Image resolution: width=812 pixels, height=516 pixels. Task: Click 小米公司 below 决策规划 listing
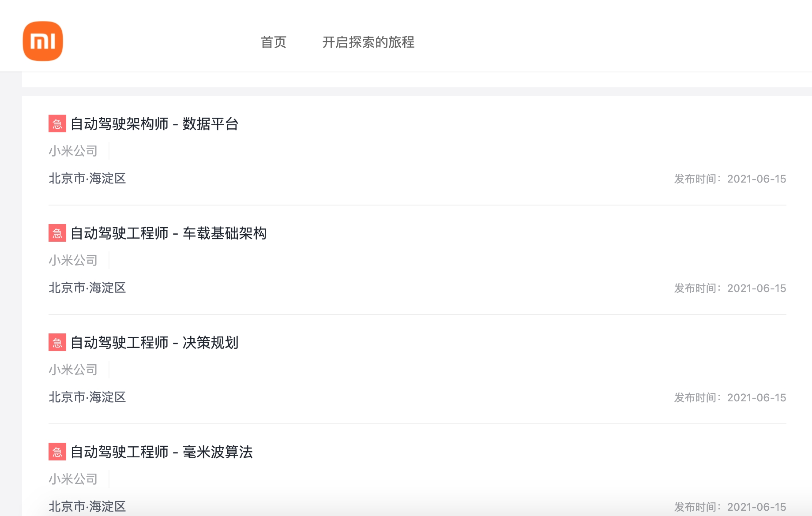[x=73, y=370]
